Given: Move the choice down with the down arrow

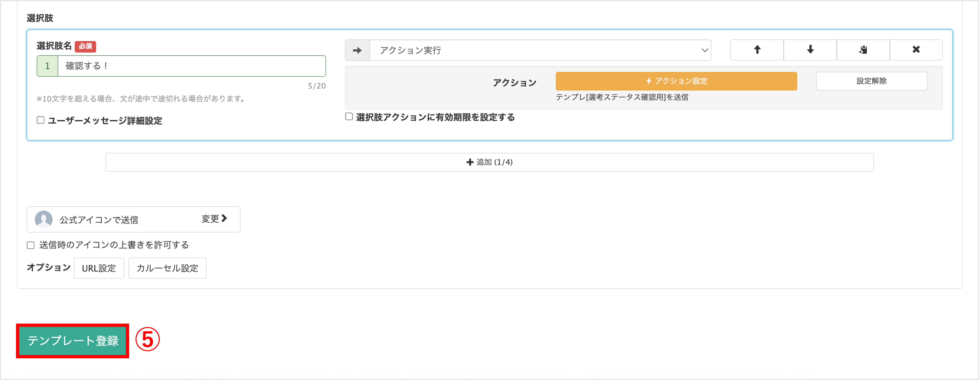Looking at the screenshot, I should click(810, 50).
